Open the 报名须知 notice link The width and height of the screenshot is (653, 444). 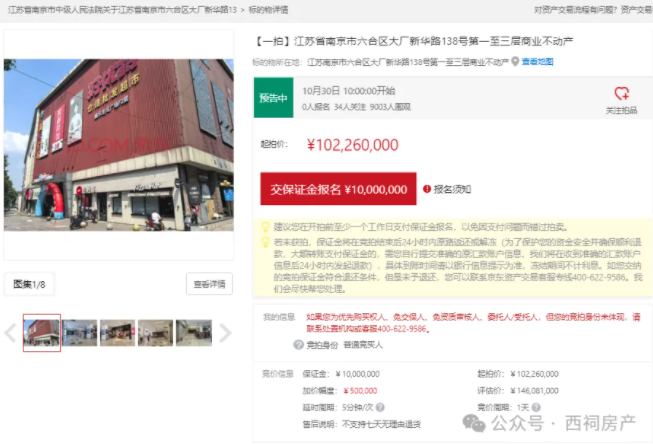click(452, 188)
